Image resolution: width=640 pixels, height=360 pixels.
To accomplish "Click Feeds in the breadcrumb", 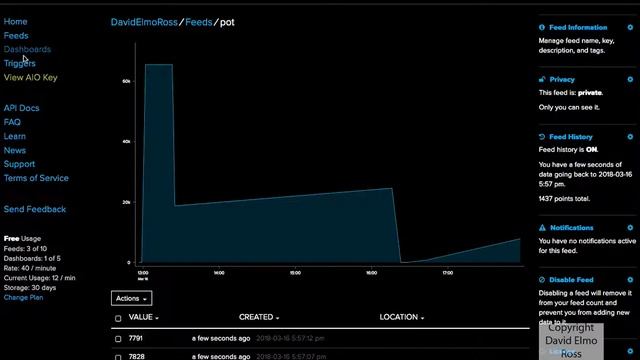I will pos(199,22).
